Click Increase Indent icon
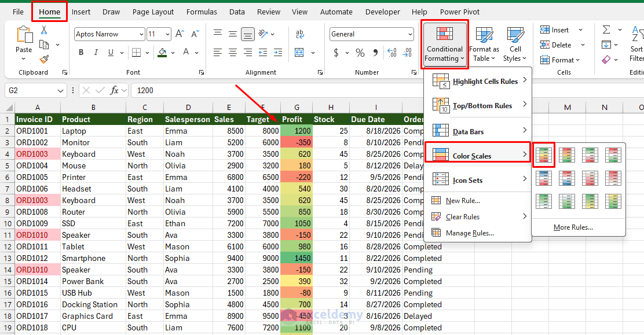 278,52
